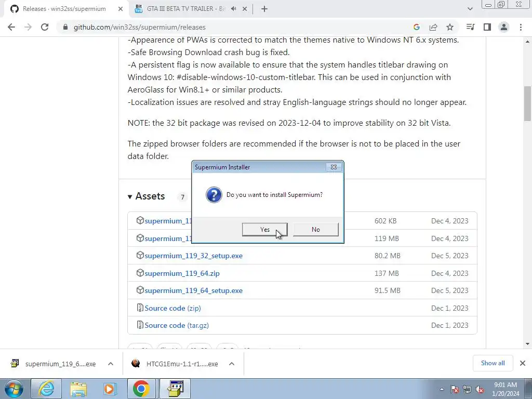
Task: Bookmark this page with the star
Action: 450,27
